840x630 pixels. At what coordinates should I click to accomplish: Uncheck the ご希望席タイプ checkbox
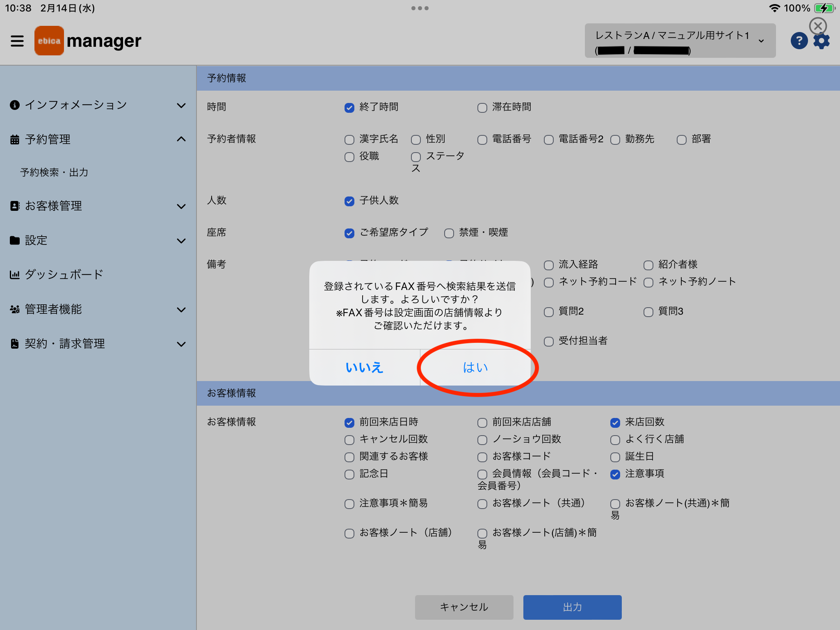point(349,233)
